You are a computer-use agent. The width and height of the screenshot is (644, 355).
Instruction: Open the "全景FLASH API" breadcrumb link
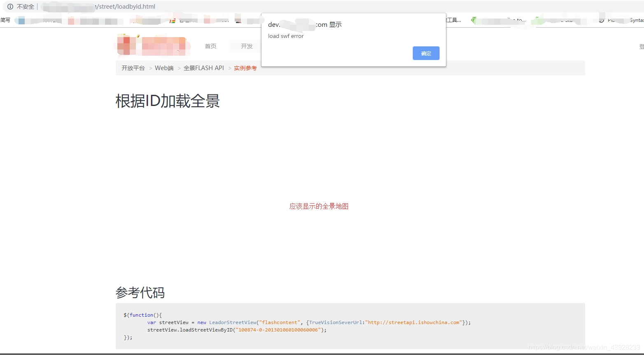[203, 68]
